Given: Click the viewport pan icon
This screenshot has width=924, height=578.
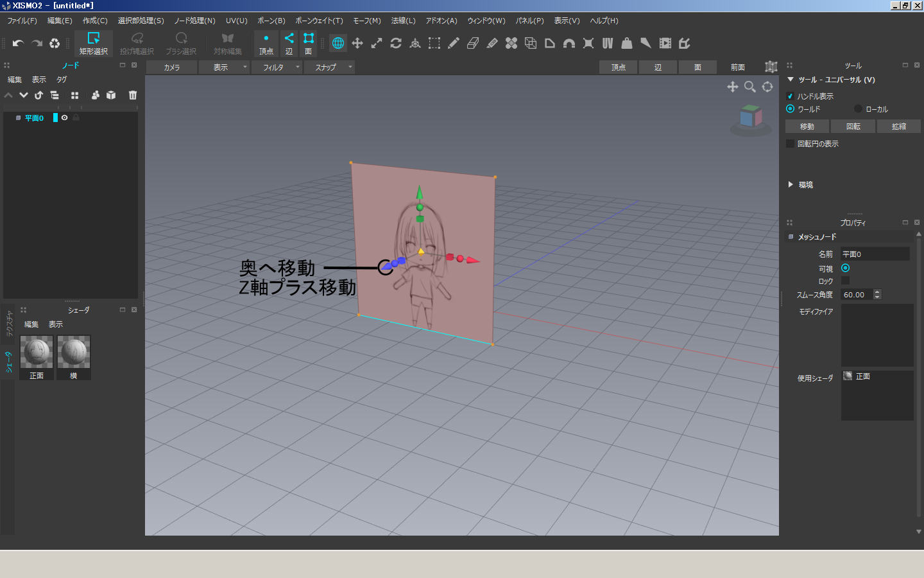Looking at the screenshot, I should coord(733,87).
